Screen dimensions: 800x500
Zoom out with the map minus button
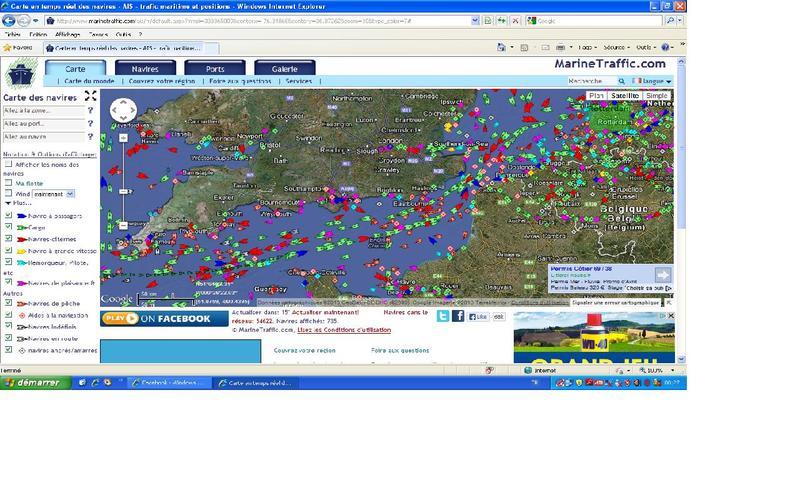click(123, 225)
